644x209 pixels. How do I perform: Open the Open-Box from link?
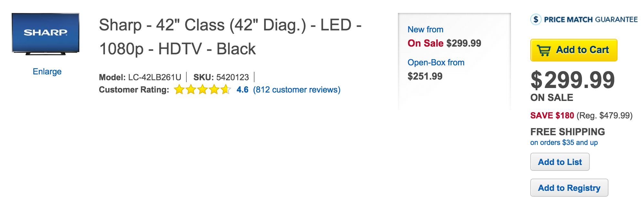point(436,62)
